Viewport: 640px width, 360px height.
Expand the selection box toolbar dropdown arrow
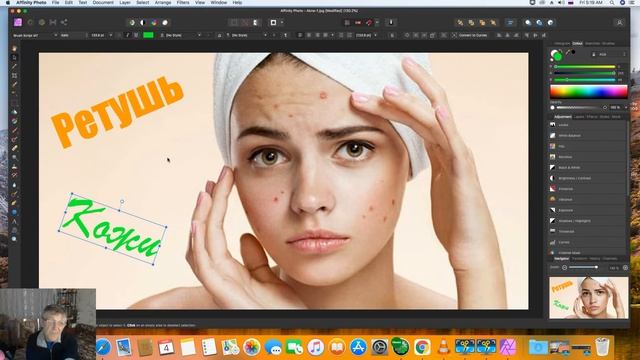point(282,22)
